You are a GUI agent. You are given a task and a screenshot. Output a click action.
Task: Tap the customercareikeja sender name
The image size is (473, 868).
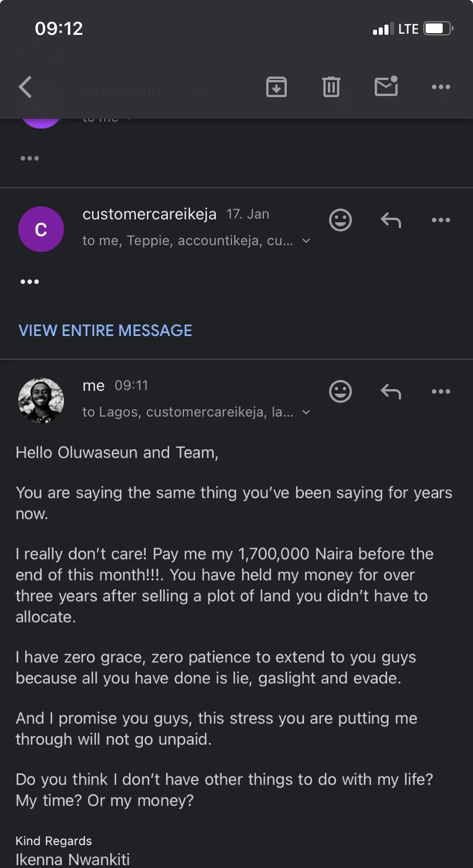150,214
